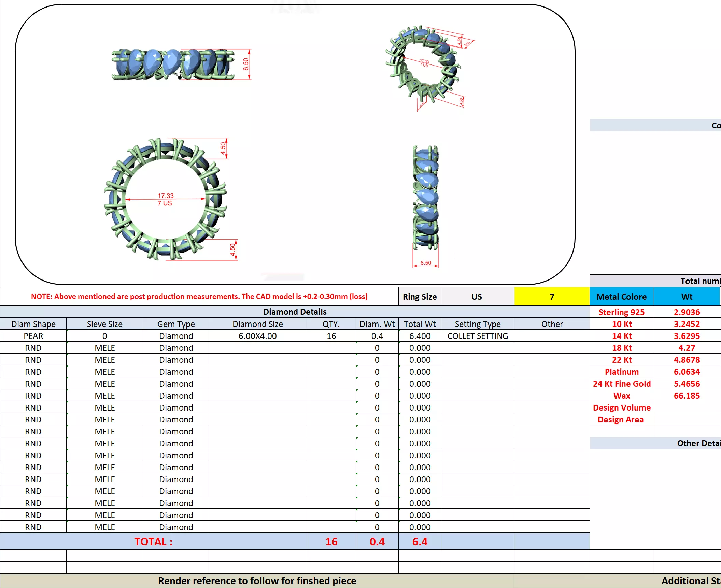Click the side view ring drawing
Screen dimensions: 721x588
click(x=425, y=198)
